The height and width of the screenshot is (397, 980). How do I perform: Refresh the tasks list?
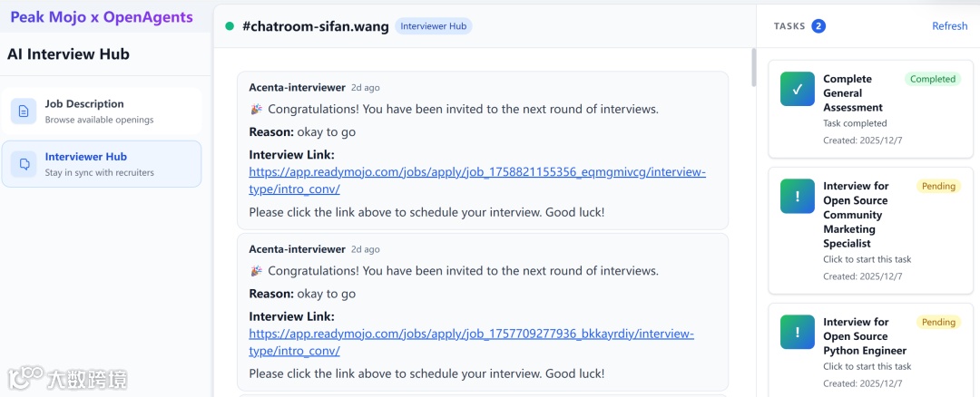click(x=949, y=26)
